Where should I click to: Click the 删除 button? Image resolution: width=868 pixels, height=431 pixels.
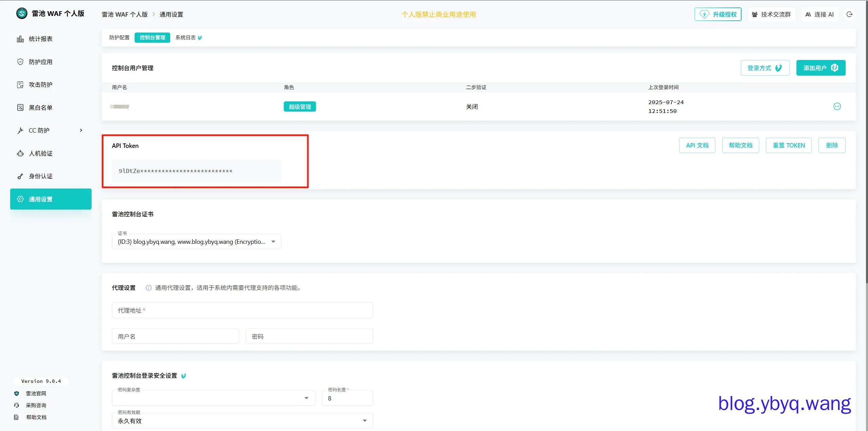[x=832, y=145]
